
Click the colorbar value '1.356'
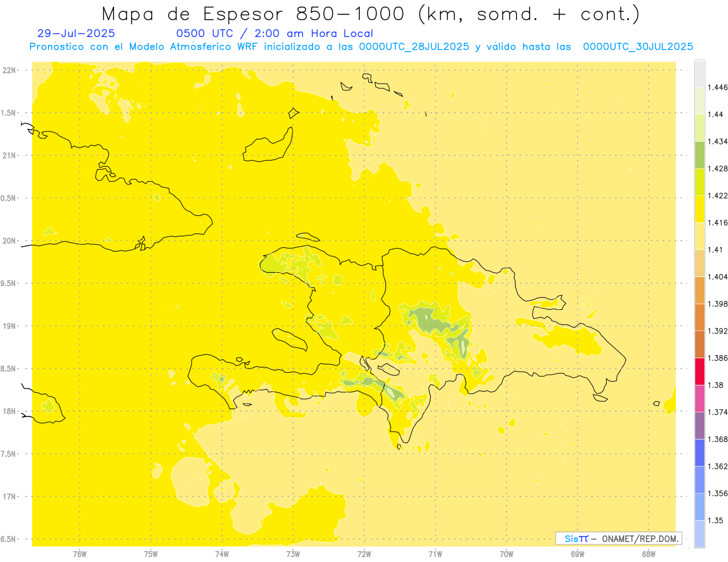(718, 493)
